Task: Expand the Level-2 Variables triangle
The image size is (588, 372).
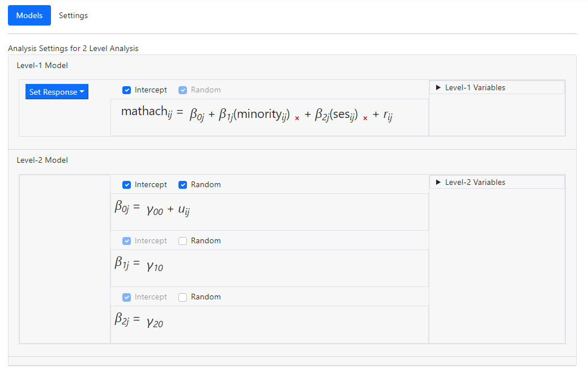Action: (x=438, y=183)
